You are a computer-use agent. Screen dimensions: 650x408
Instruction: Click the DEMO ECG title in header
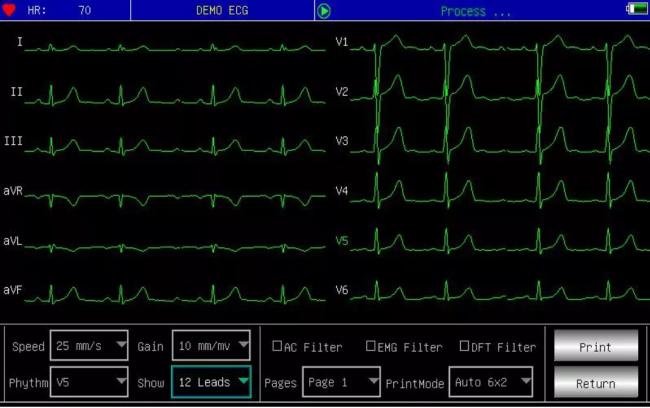tap(223, 11)
